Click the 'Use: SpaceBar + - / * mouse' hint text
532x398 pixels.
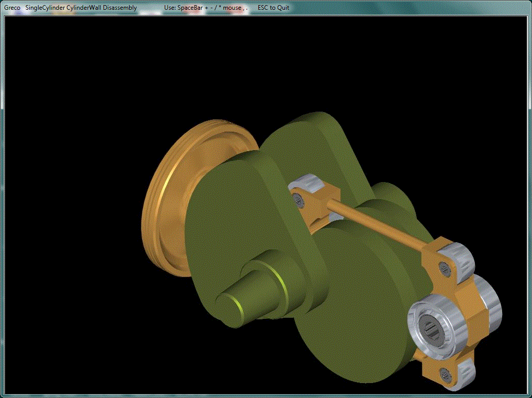click(x=203, y=8)
